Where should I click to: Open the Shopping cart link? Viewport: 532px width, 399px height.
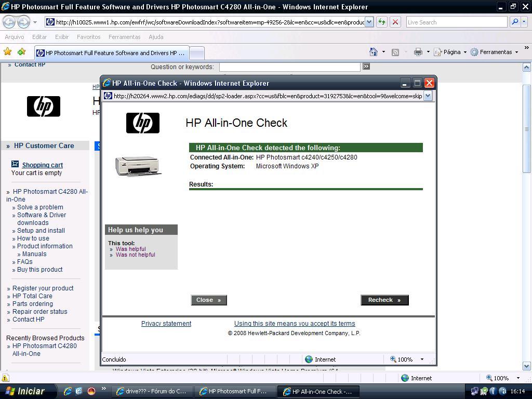[x=43, y=165]
